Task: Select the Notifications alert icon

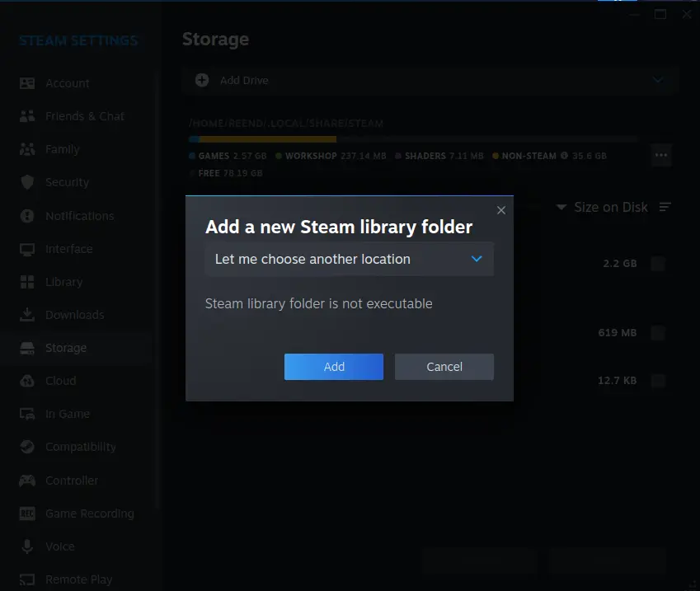Action: click(x=27, y=216)
